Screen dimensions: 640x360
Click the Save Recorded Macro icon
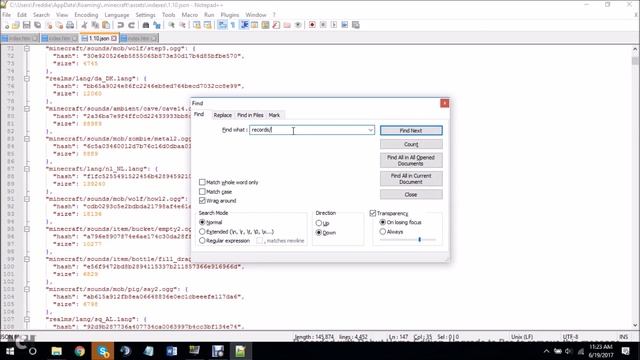[x=356, y=25]
